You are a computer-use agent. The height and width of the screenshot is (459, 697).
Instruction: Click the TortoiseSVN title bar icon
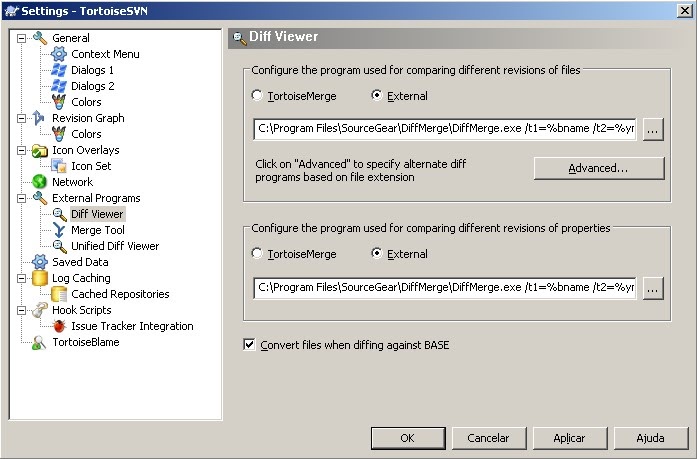[x=12, y=10]
